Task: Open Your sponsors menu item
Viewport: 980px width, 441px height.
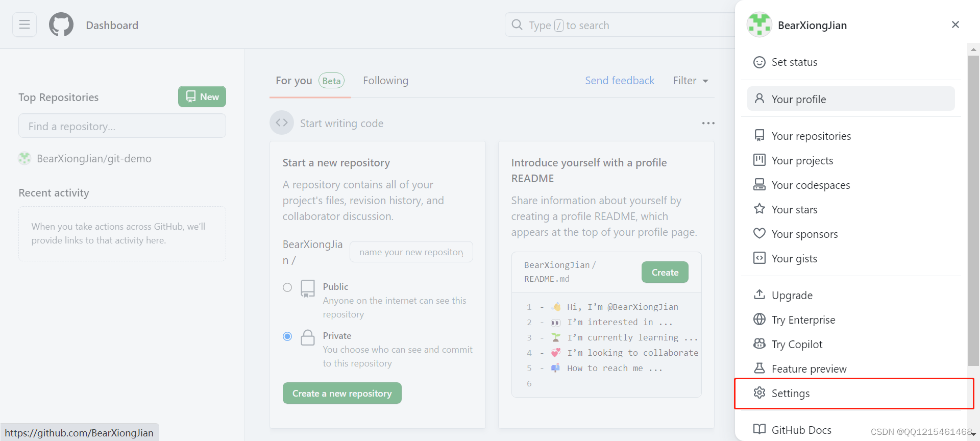Action: pyautogui.click(x=851, y=234)
